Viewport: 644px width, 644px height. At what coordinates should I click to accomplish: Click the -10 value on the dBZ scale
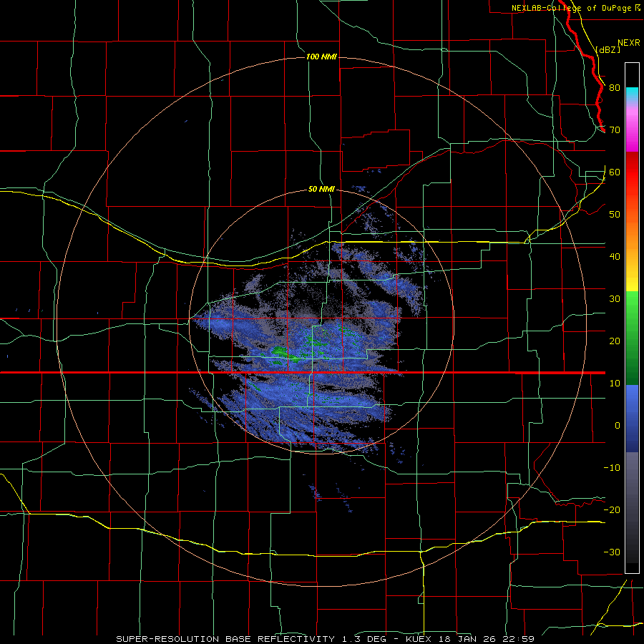[612, 467]
